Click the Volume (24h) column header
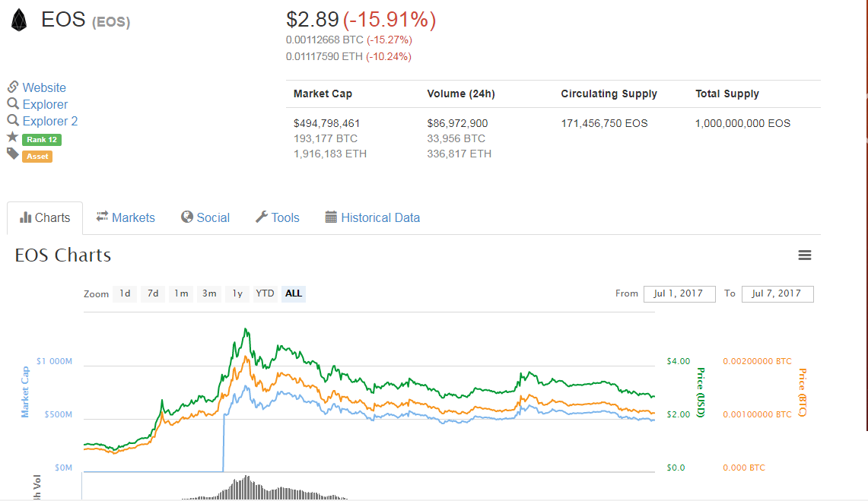 point(461,94)
